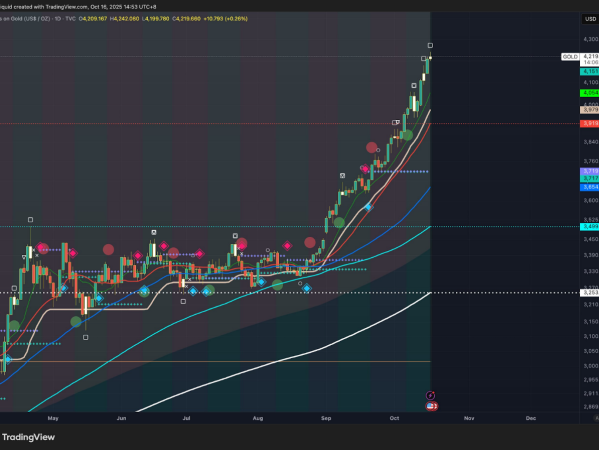
Task: Click the 4,151 teal price tag
Action: click(x=589, y=71)
